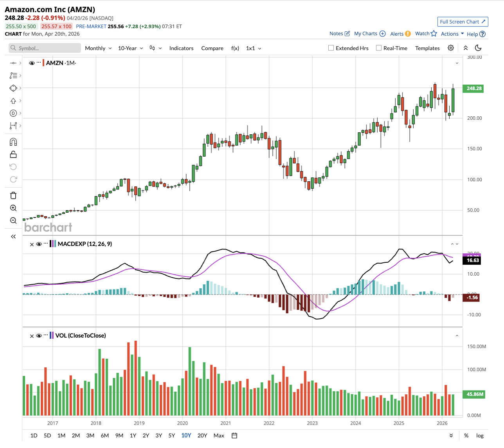Zoom out with the magnifier minus icon

point(13,220)
